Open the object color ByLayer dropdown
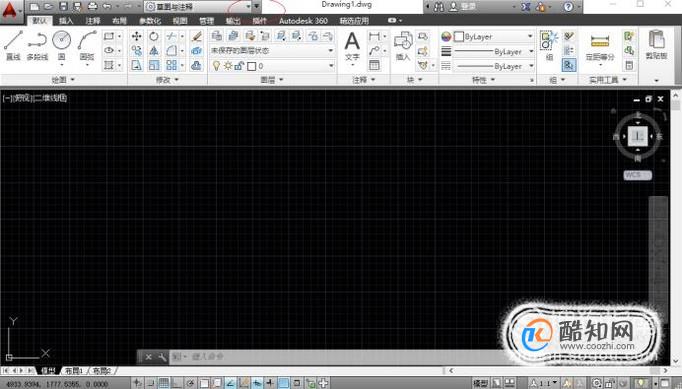 click(x=494, y=37)
